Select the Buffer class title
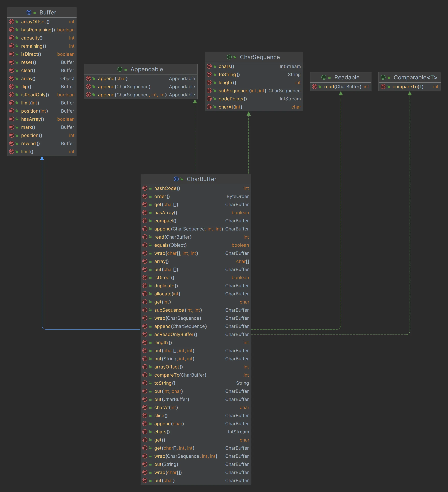 [48, 13]
